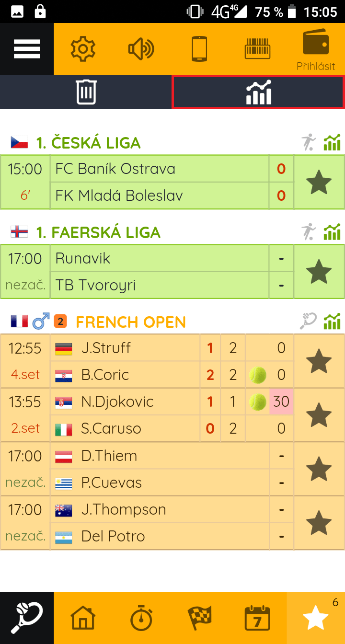The width and height of the screenshot is (345, 644).
Task: Tap the tennis racket sport selector
Action: [x=27, y=618]
